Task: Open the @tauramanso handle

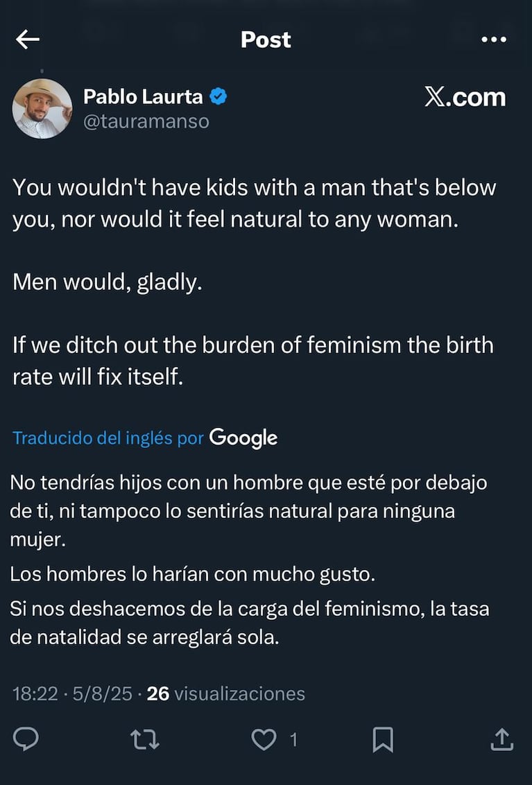Action: click(146, 121)
